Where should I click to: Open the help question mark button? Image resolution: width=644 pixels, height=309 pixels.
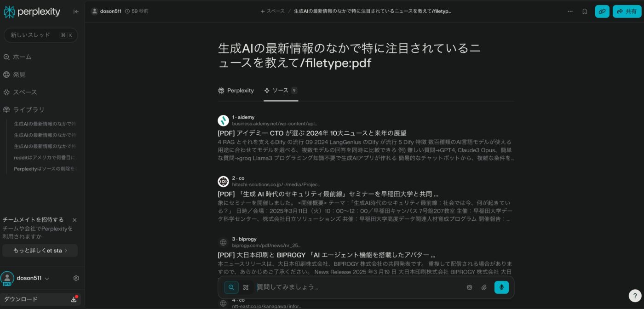pos(634,296)
